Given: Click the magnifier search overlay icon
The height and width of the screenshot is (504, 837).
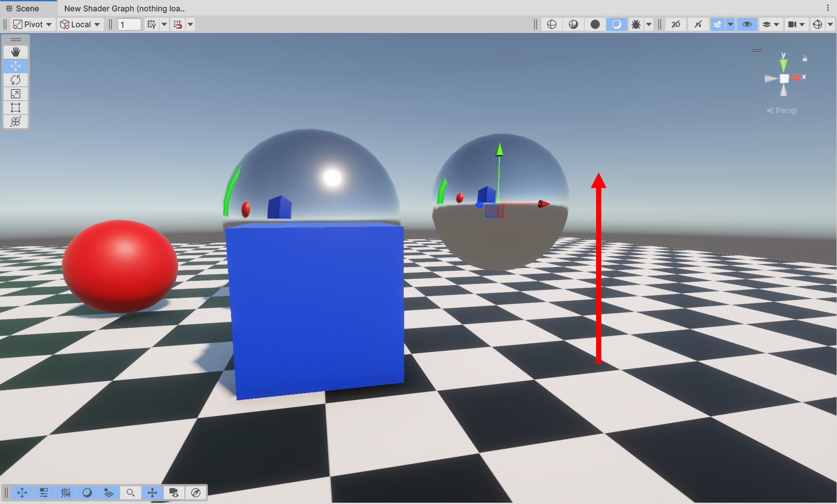Looking at the screenshot, I should (130, 493).
